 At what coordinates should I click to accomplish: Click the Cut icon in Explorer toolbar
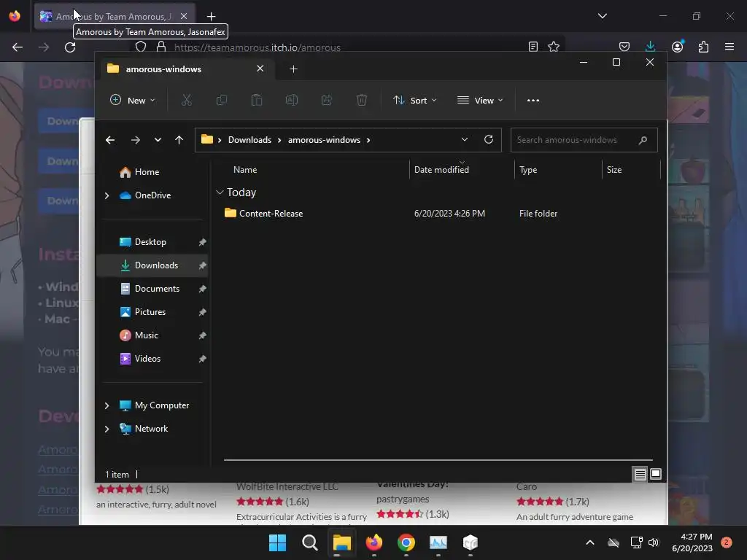pos(186,100)
